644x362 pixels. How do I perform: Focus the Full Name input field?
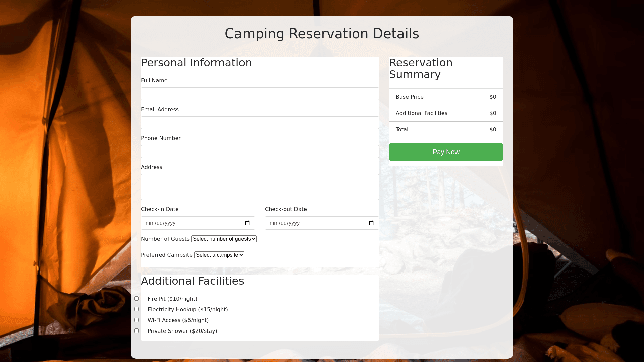[x=260, y=94]
